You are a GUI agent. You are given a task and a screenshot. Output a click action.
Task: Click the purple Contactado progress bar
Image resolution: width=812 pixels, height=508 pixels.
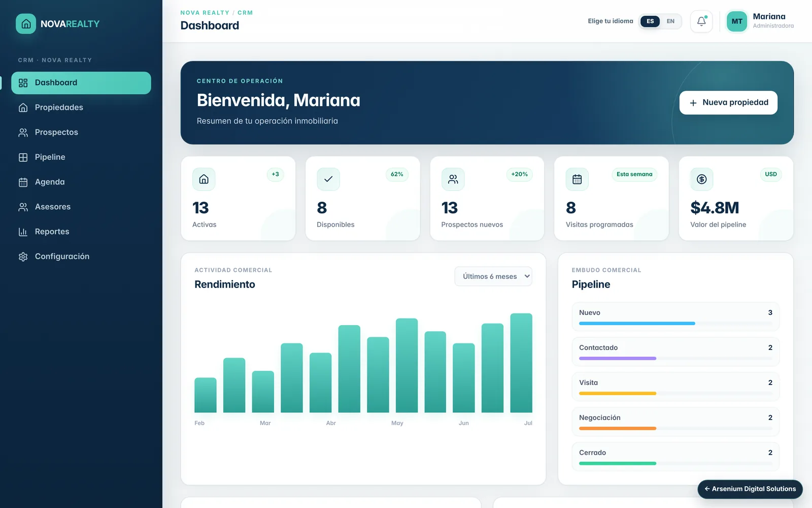(x=618, y=359)
